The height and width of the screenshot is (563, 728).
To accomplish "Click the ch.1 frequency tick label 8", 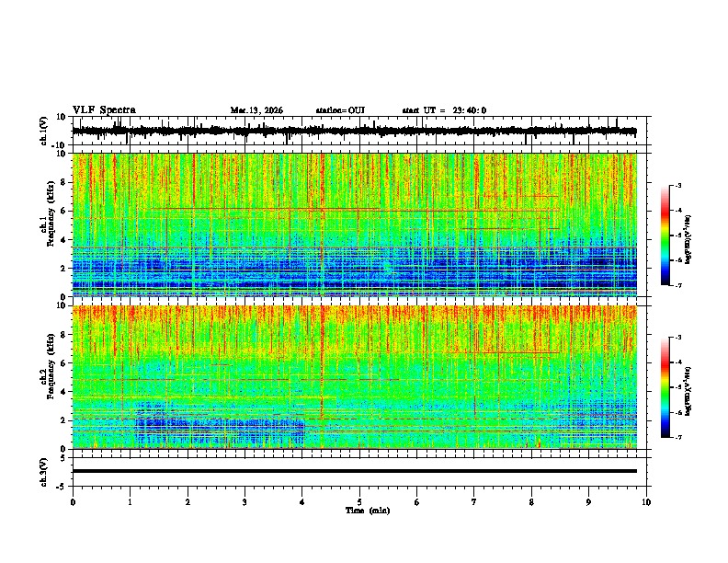I will click(x=63, y=182).
